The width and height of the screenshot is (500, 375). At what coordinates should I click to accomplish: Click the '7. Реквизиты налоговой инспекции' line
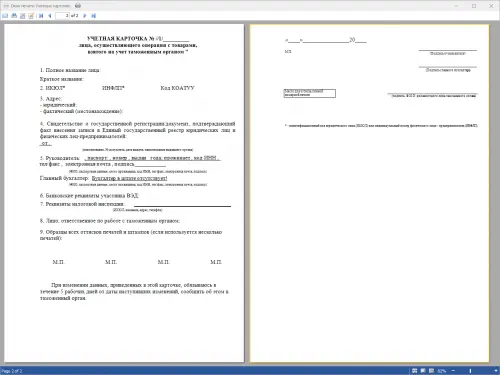[82, 204]
